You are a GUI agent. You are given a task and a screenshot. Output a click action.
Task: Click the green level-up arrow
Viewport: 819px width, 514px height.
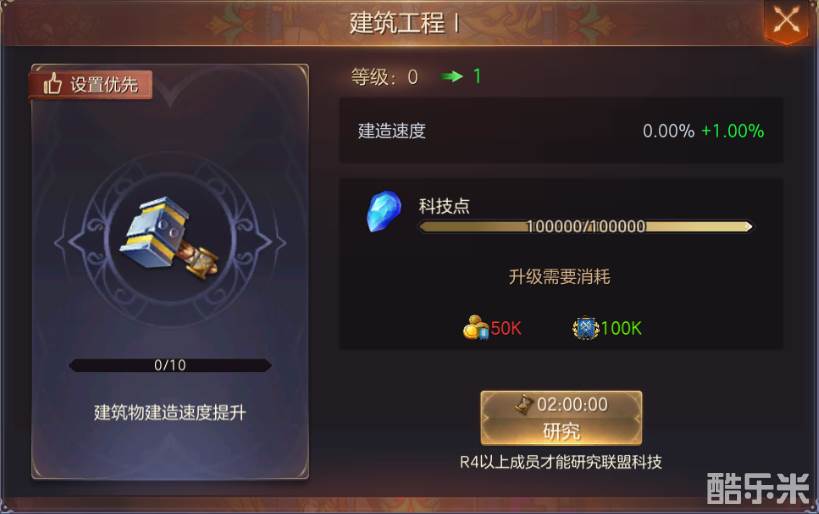451,77
